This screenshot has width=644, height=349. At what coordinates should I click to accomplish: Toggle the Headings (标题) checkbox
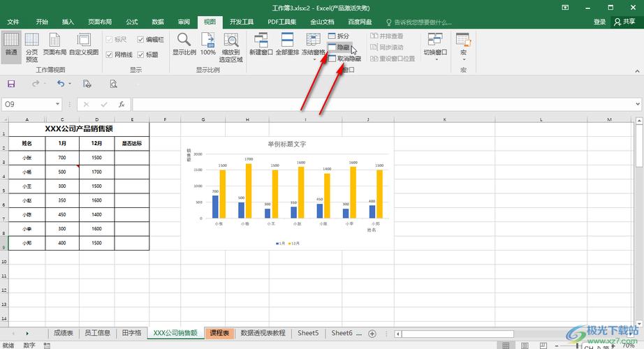tap(148, 54)
